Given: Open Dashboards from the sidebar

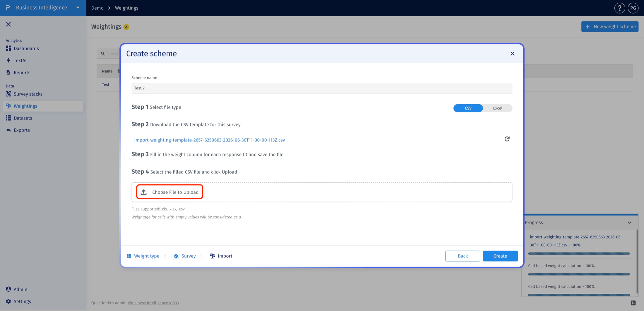Looking at the screenshot, I should (26, 48).
